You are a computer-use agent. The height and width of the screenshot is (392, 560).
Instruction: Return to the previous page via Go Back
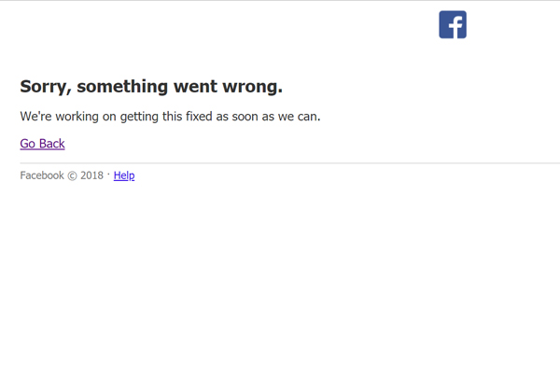pyautogui.click(x=42, y=144)
